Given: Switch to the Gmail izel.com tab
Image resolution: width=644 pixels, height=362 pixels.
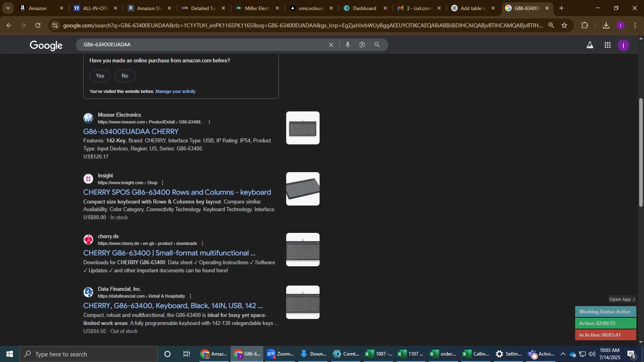Looking at the screenshot, I should click(x=419, y=8).
